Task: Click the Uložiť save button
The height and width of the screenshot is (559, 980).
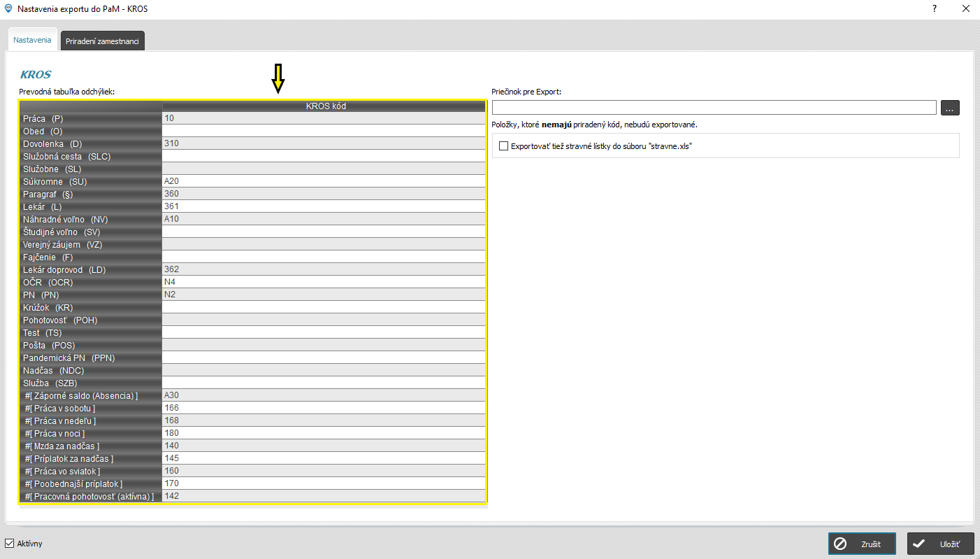Action: click(940, 544)
